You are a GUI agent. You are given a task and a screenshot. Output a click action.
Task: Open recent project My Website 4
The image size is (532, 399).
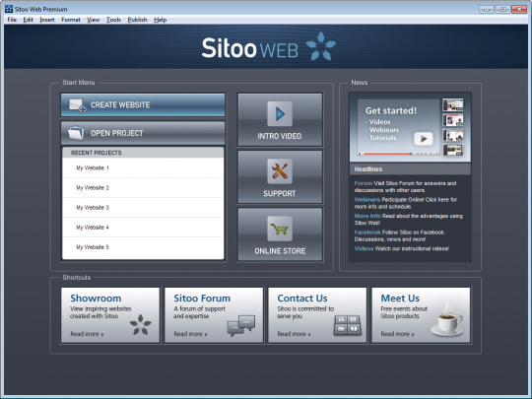143,228
